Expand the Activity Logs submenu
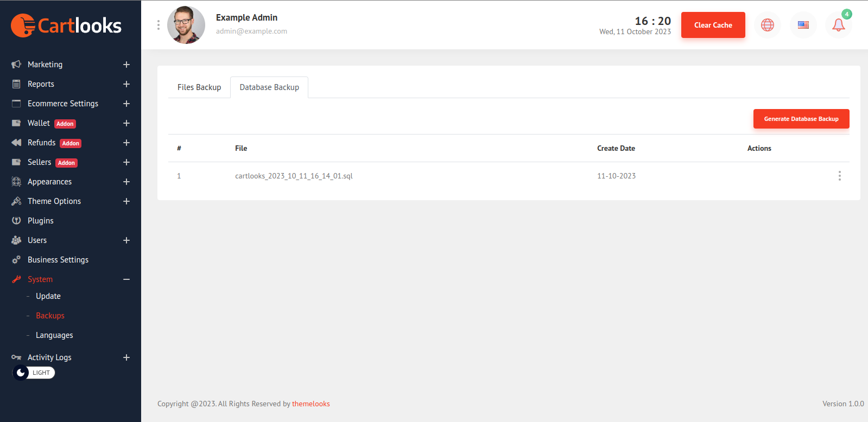 click(x=126, y=357)
